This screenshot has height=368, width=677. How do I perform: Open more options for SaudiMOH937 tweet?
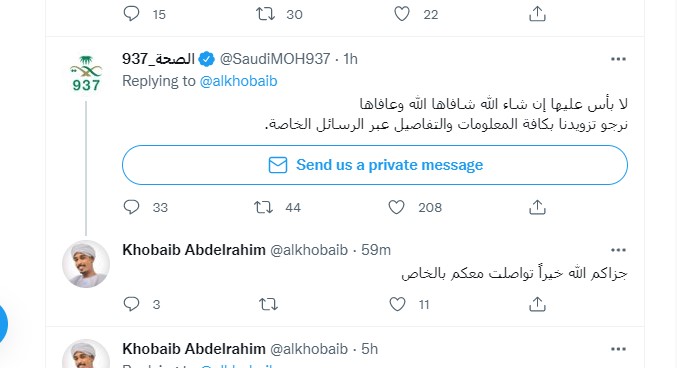pos(618,59)
